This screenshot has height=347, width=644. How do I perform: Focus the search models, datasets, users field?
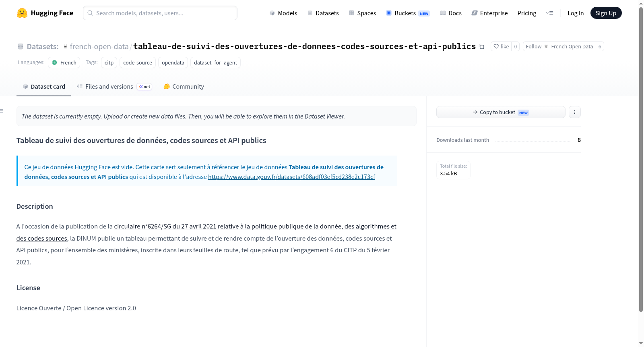[x=160, y=13]
